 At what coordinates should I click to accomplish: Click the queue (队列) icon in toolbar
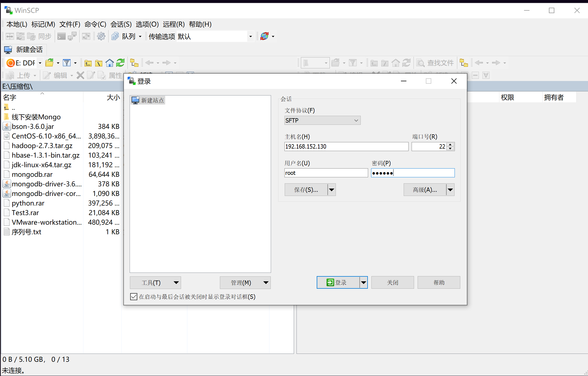click(115, 36)
